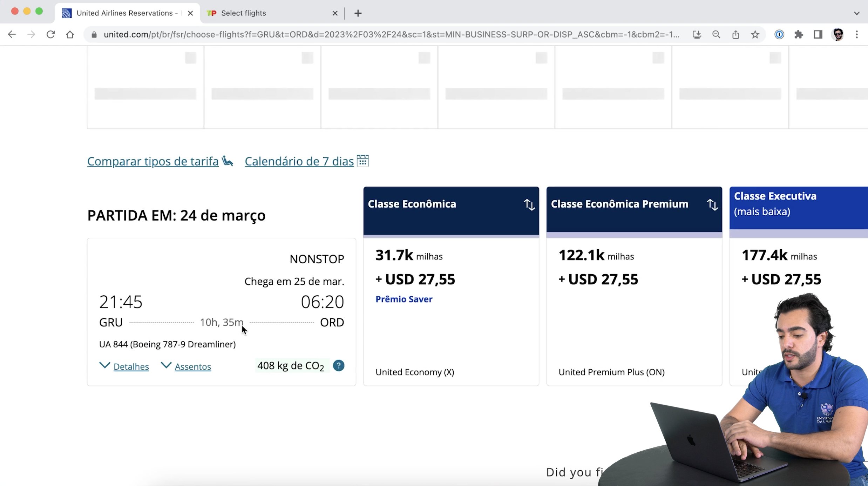The image size is (868, 486).
Task: Select the 122.1k milhas Premium fare
Action: (634, 312)
